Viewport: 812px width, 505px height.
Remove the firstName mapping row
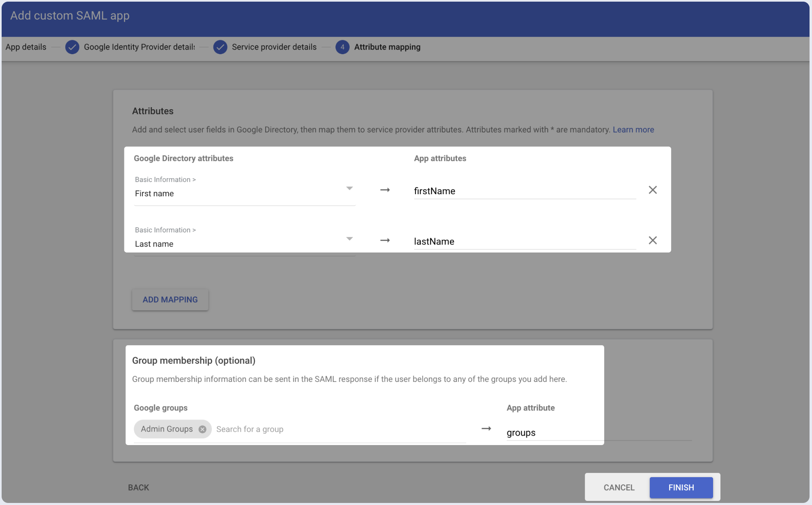652,190
